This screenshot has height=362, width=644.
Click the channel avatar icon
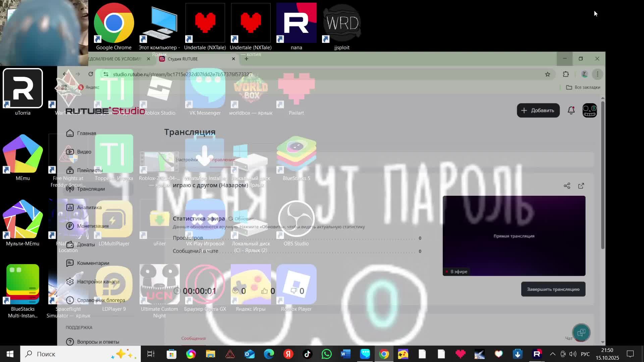590,110
